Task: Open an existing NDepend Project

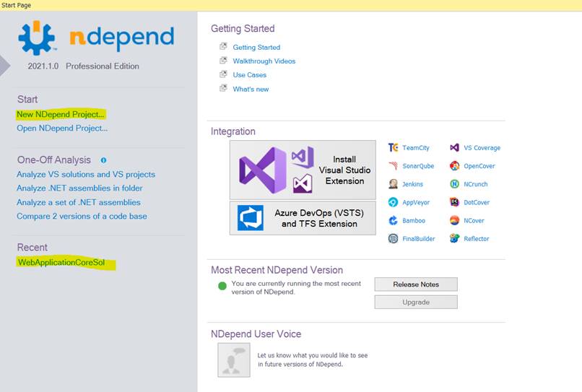Action: coord(62,129)
